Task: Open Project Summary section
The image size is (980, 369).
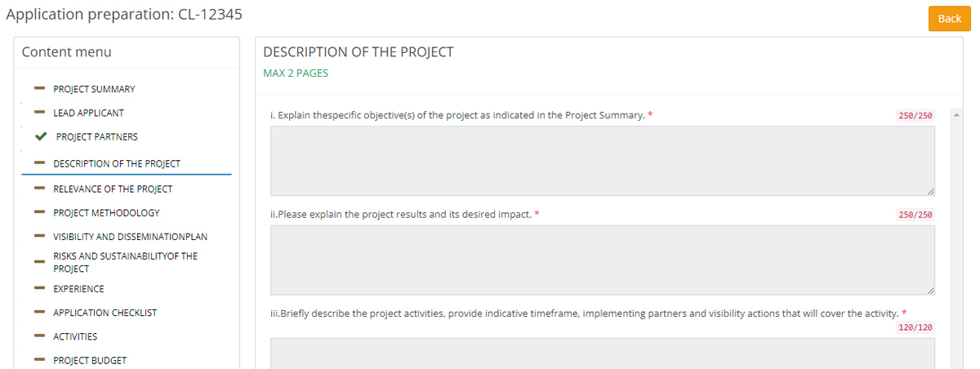Action: (x=94, y=89)
